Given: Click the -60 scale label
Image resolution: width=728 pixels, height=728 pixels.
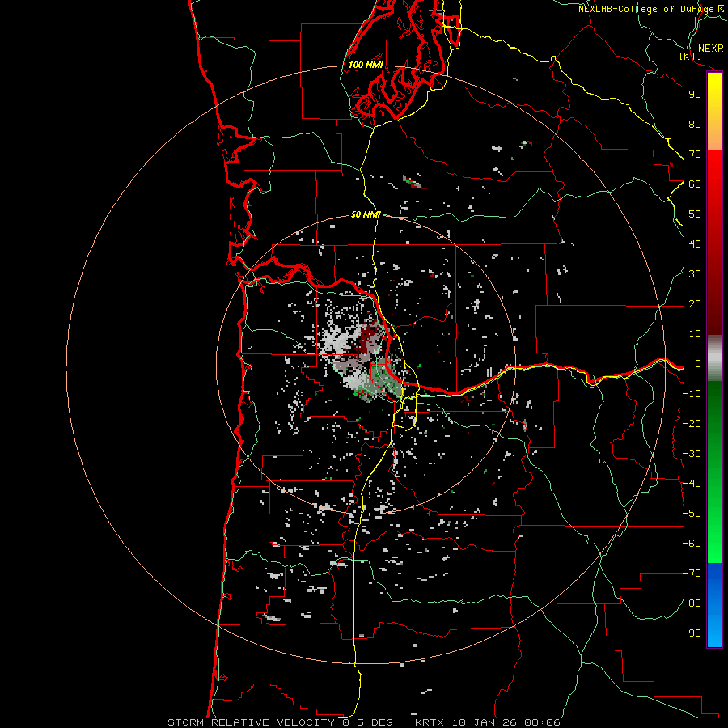Looking at the screenshot, I should (692, 544).
